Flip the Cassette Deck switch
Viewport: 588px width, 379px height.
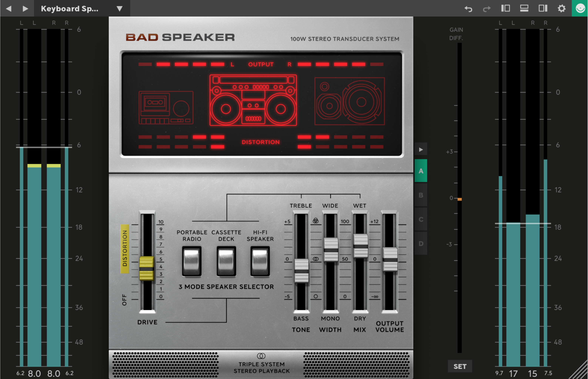pyautogui.click(x=226, y=261)
